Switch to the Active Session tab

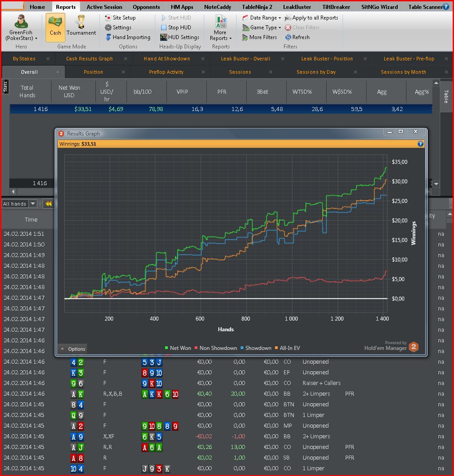(x=104, y=7)
